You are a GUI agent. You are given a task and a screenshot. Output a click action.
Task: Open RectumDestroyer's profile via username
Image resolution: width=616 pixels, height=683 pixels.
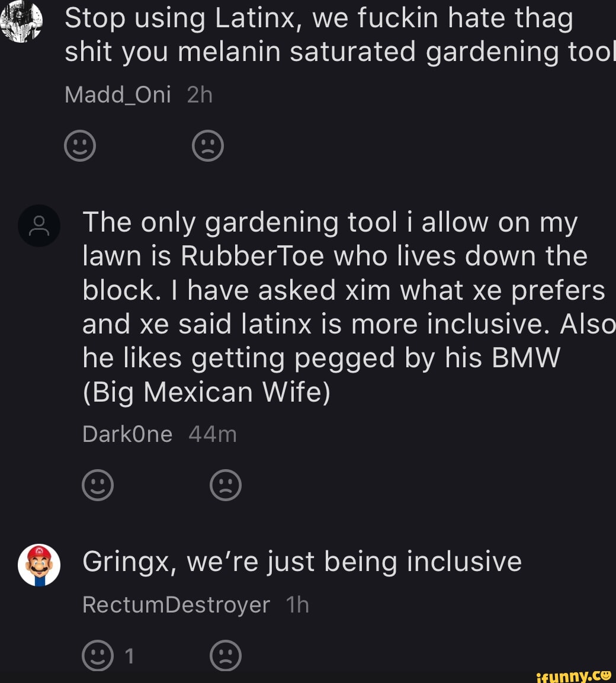175,605
